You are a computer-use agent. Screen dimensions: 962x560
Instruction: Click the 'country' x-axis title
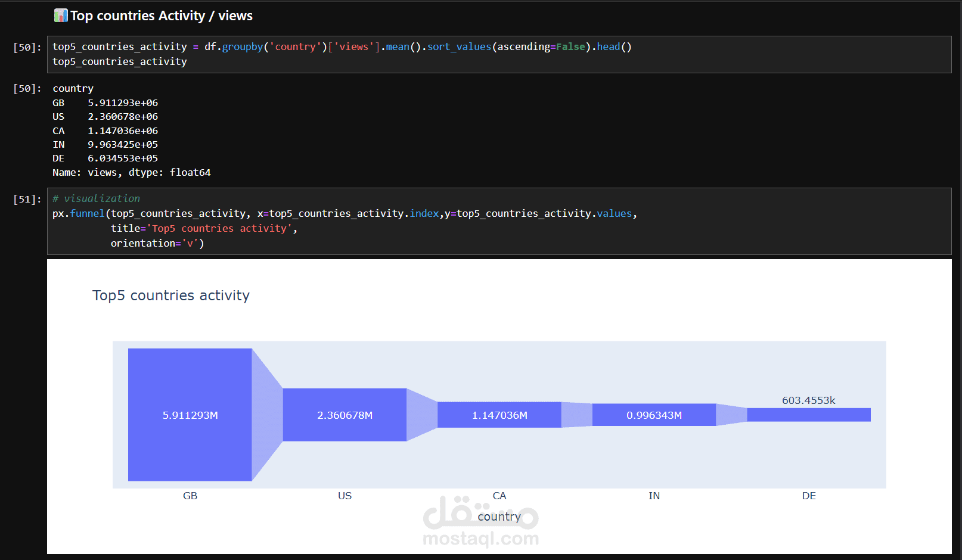pos(499,517)
